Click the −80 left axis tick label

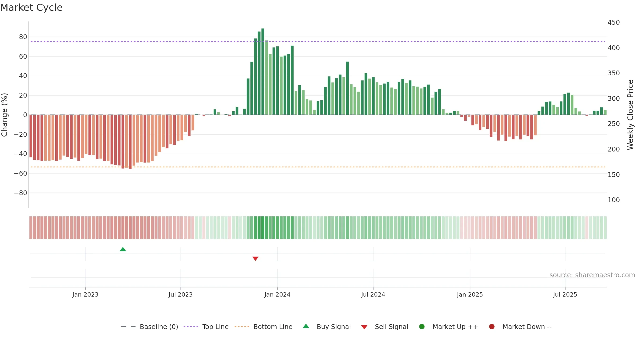pos(21,193)
